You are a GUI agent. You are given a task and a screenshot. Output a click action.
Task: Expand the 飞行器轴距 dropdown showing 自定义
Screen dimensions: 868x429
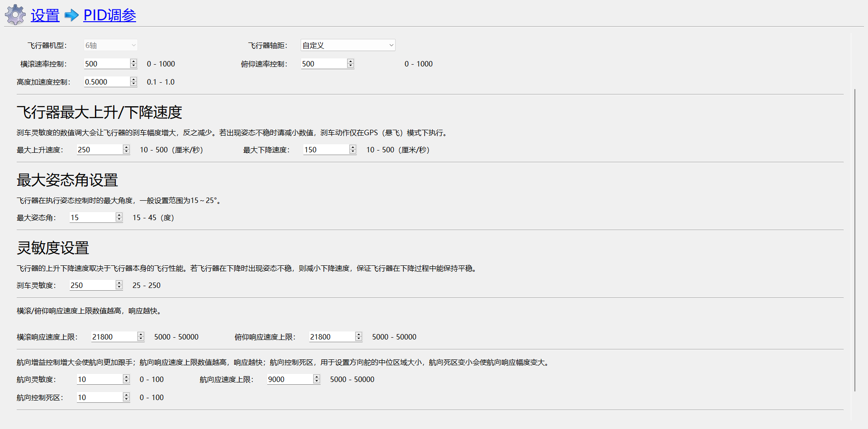click(x=348, y=45)
